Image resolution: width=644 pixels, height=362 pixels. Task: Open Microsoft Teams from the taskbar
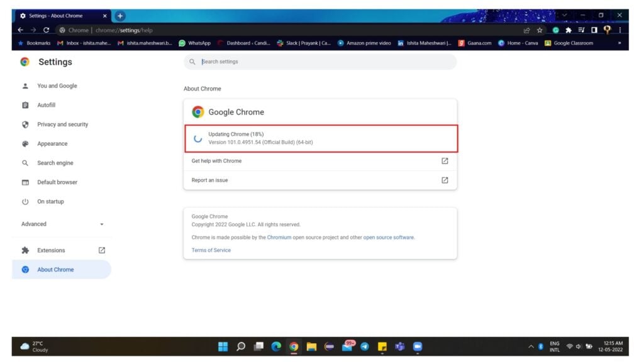coord(399,347)
